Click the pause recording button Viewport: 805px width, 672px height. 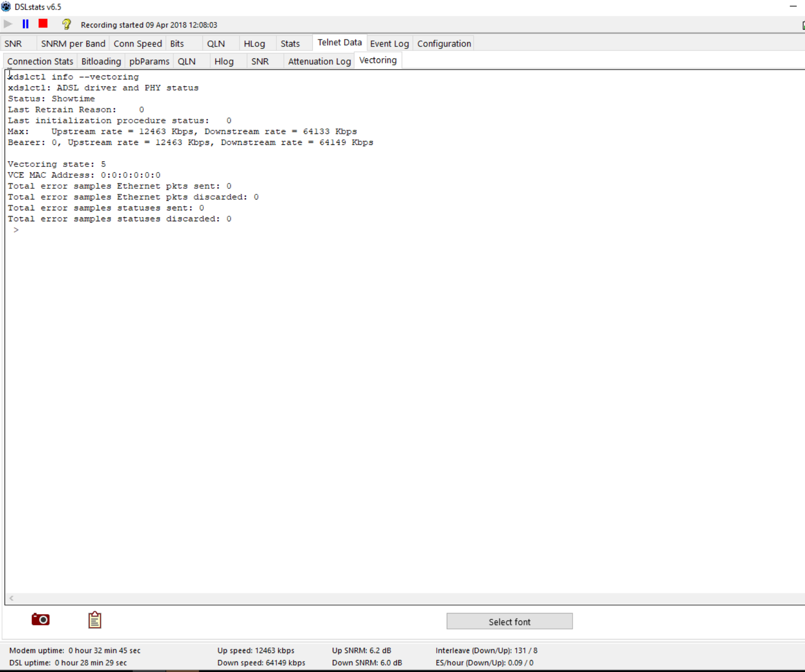click(x=25, y=24)
